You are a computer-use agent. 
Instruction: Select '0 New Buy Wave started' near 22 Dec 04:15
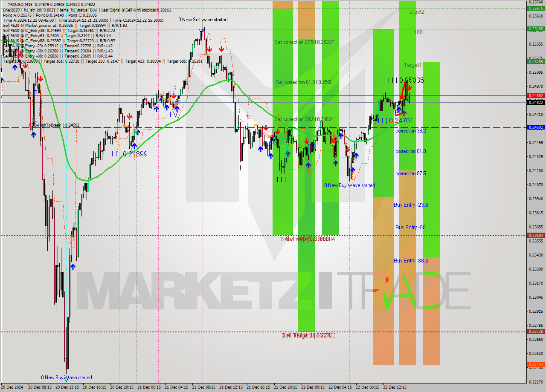pos(350,185)
